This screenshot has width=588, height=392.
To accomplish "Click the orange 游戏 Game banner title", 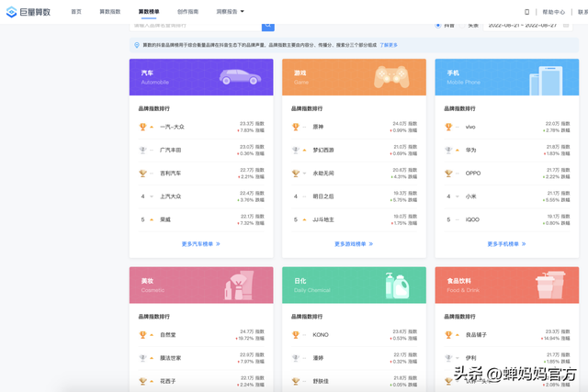I will (301, 77).
